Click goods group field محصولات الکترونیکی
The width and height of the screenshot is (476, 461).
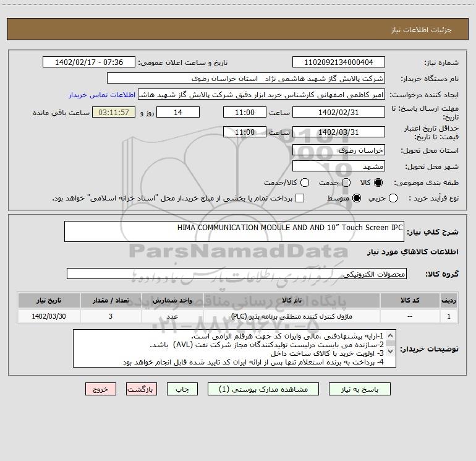coord(237,274)
